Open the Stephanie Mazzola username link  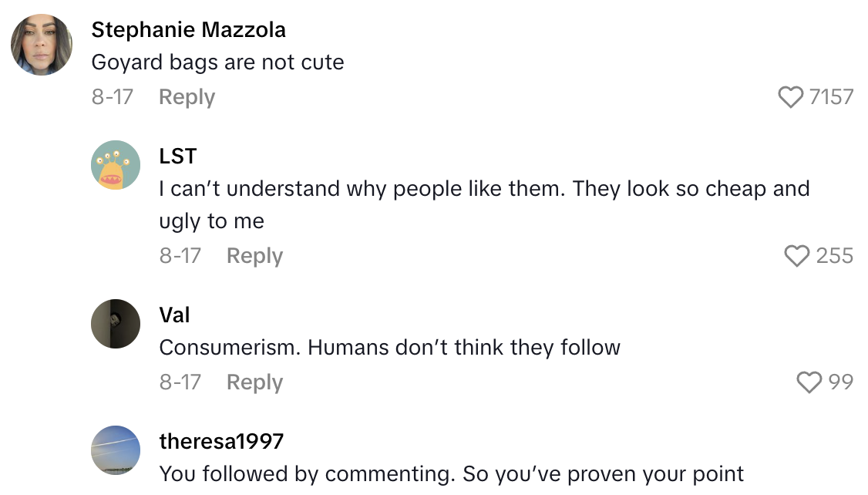188,30
